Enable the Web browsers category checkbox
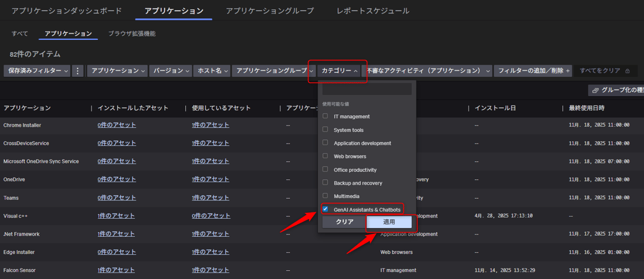 326,156
